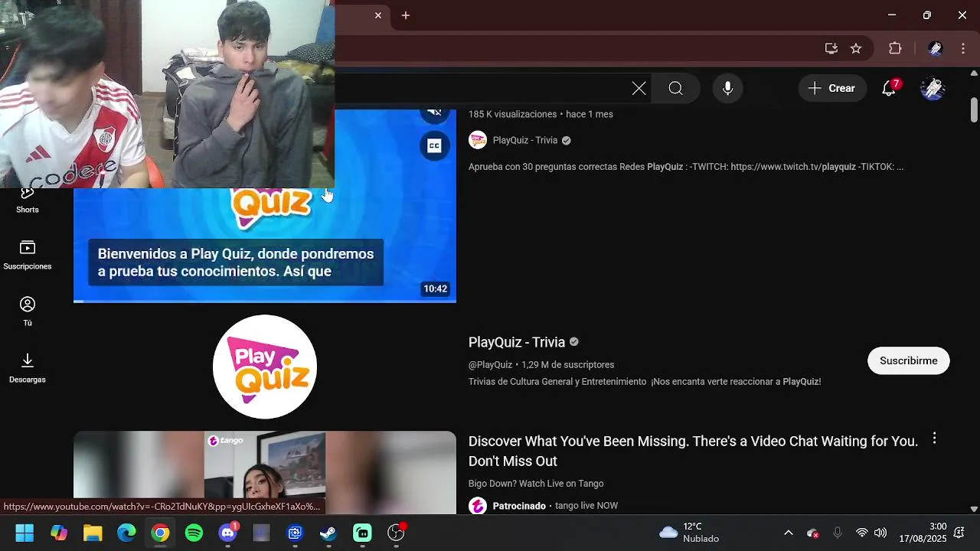The image size is (980, 551).
Task: Open Spotify from taskbar
Action: [194, 533]
